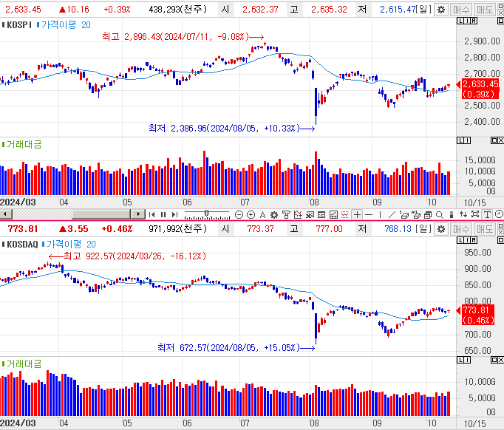Open the data table view icon
The width and height of the screenshot is (504, 430).
[x=321, y=215]
